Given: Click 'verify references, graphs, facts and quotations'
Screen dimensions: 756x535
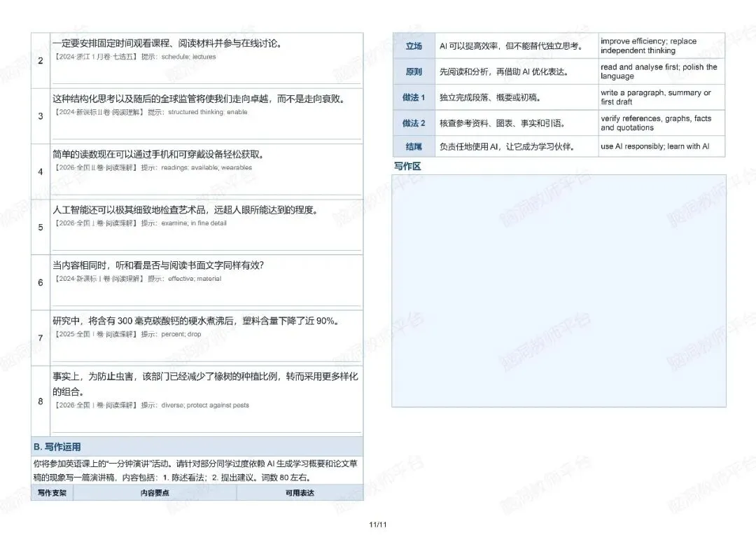Looking at the screenshot, I should [x=656, y=123].
